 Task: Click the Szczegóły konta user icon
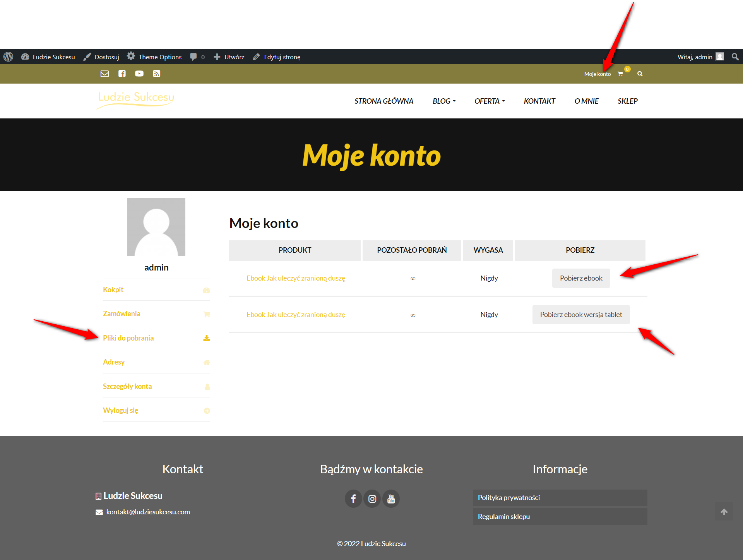point(207,387)
